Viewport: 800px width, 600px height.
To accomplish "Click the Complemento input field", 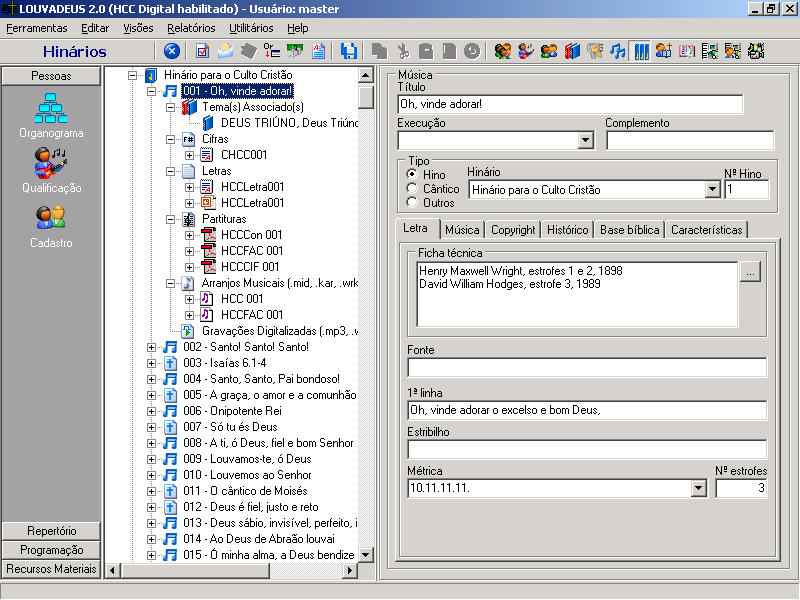I will click(690, 140).
